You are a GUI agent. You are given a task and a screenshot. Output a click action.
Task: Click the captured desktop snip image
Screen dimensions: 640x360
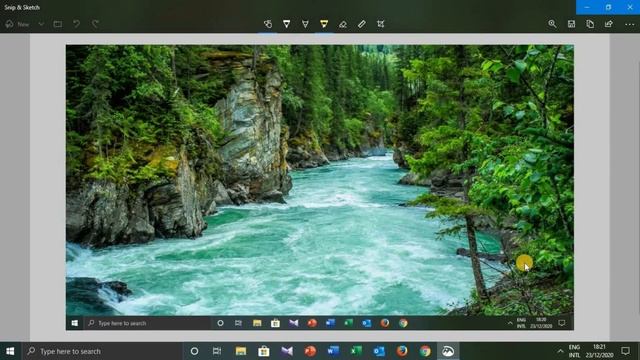pyautogui.click(x=320, y=187)
